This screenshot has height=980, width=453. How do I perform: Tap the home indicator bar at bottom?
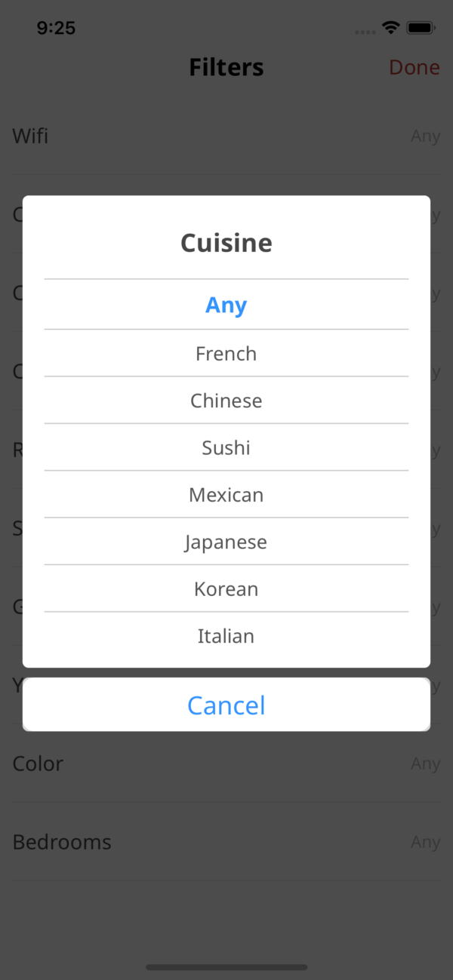(x=226, y=968)
